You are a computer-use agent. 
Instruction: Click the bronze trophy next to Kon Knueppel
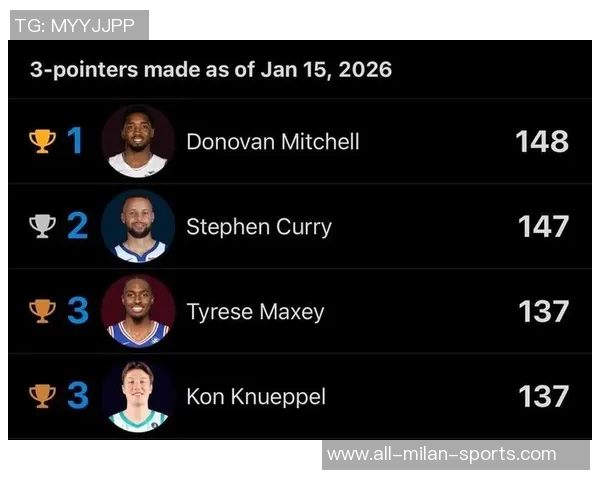coord(42,396)
